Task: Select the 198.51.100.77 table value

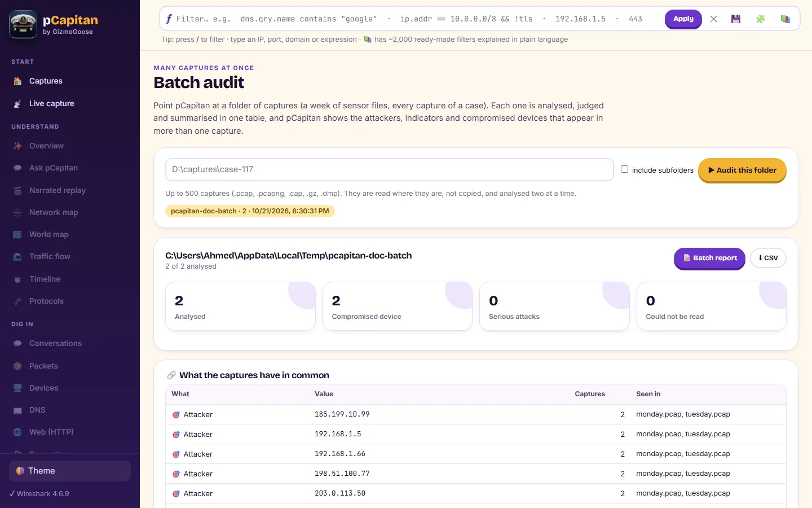Action: [342, 474]
